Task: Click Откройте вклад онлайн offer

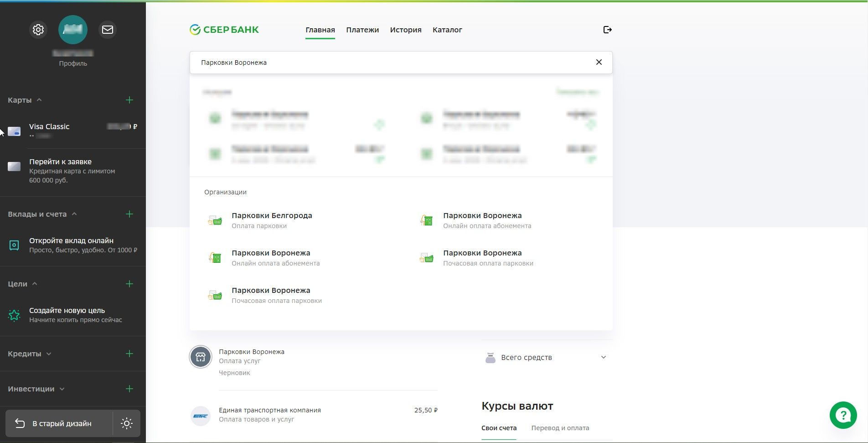Action: pos(73,245)
